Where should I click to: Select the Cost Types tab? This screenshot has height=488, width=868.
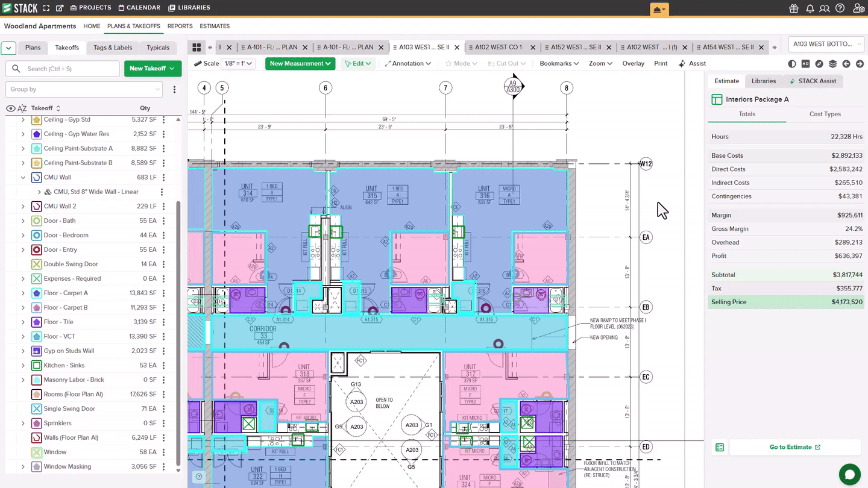825,114
